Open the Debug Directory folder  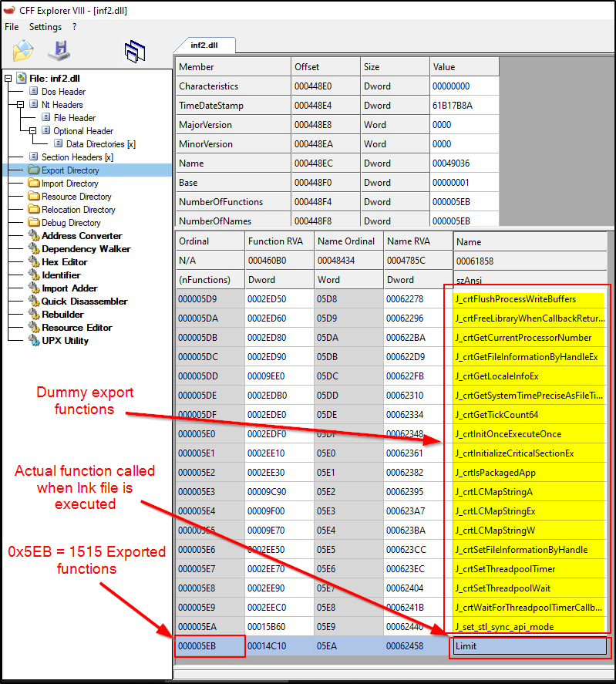(71, 223)
